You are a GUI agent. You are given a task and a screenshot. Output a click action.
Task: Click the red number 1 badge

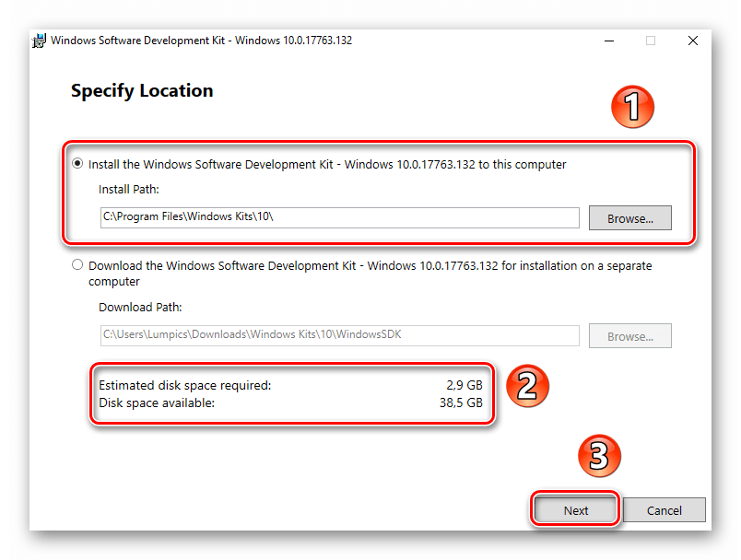[x=632, y=109]
